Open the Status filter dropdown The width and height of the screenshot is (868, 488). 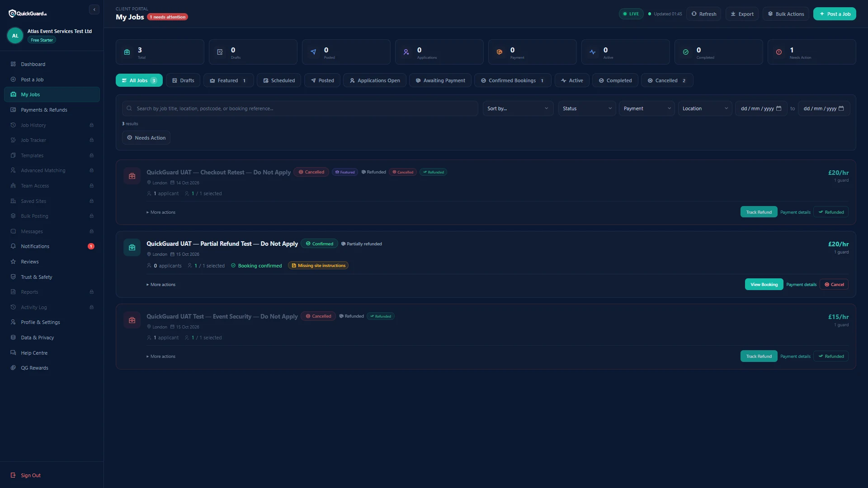tap(587, 108)
